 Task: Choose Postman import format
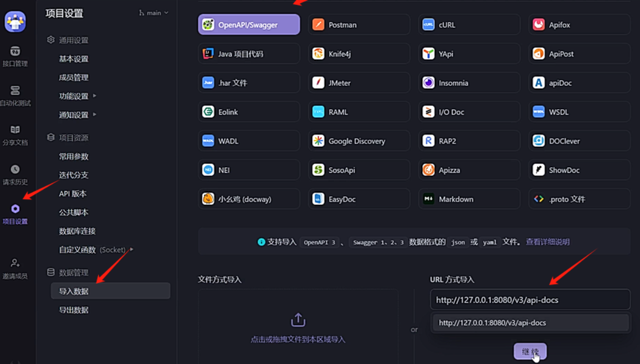pos(359,24)
